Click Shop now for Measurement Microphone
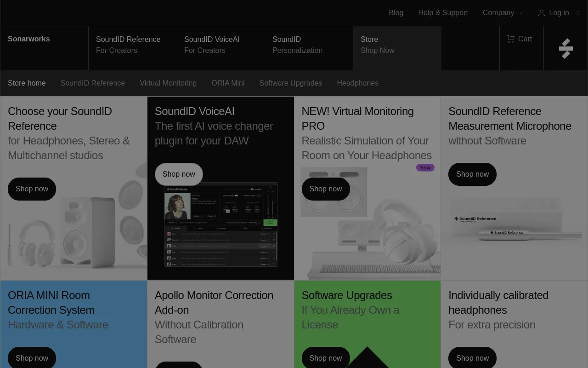 click(x=472, y=174)
